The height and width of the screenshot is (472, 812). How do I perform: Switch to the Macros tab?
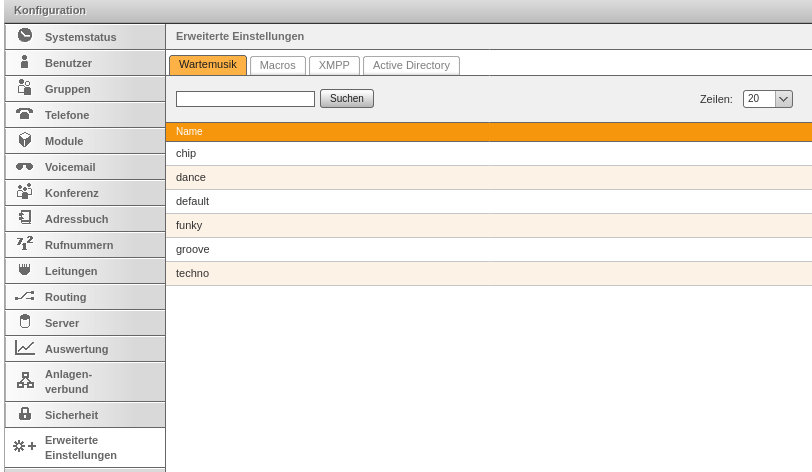click(277, 65)
